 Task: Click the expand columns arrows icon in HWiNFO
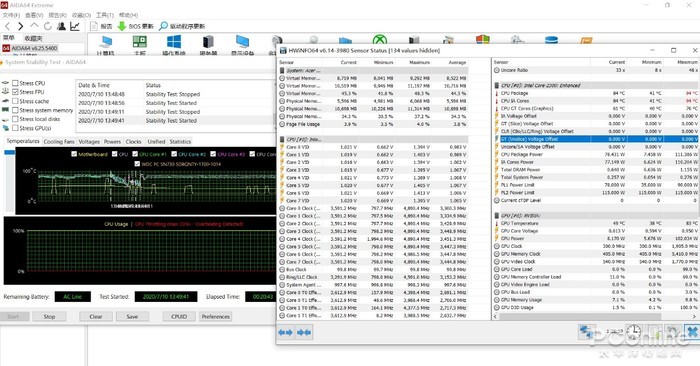pos(286,332)
